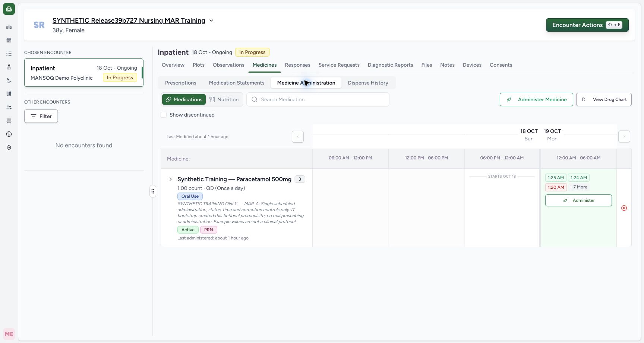Click the red stop icon beside Paracetamol row
The image size is (644, 343).
click(624, 208)
